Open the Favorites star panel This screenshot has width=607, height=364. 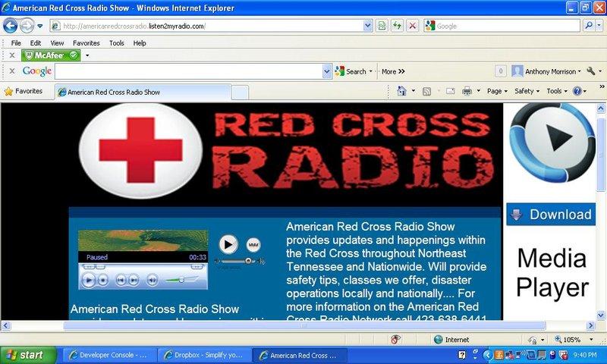(x=24, y=91)
